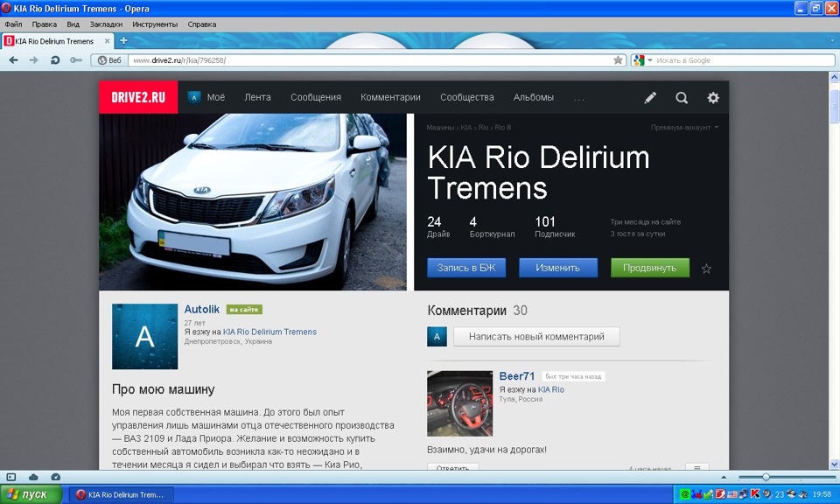Open site search magnifier icon
The width and height of the screenshot is (840, 504).
point(682,97)
